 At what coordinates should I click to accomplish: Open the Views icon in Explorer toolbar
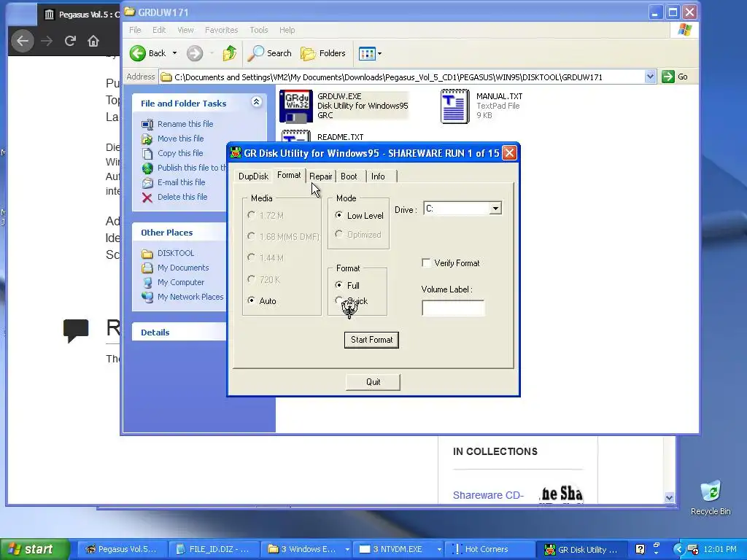tap(367, 54)
